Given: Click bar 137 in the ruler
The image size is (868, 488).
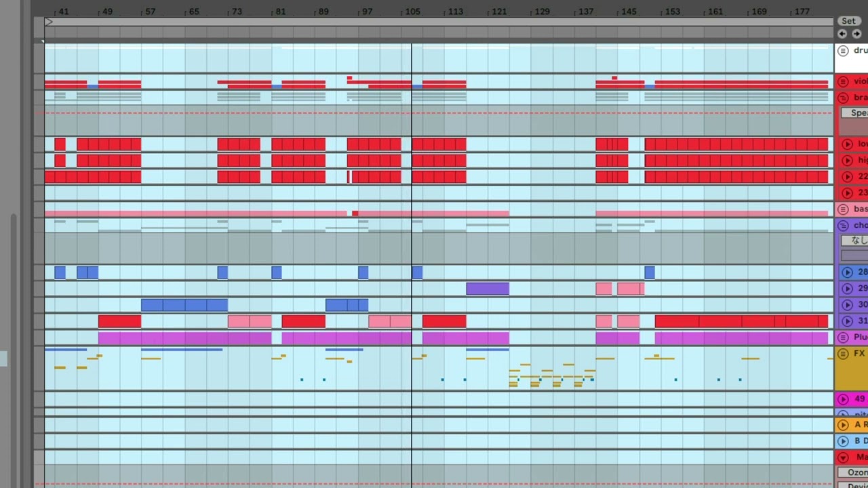Looking at the screenshot, I should (586, 12).
